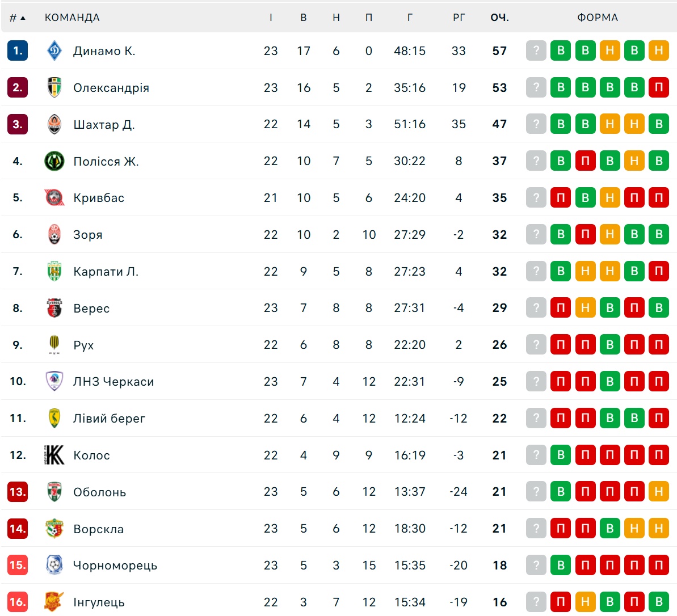Click the ФОРМА column header
This screenshot has width=677, height=616.
(x=598, y=18)
